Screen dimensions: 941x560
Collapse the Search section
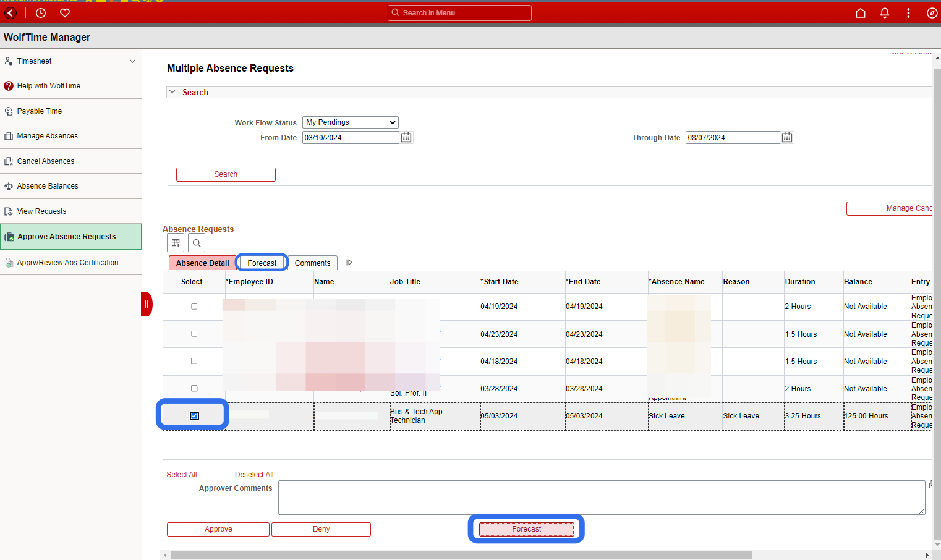172,92
